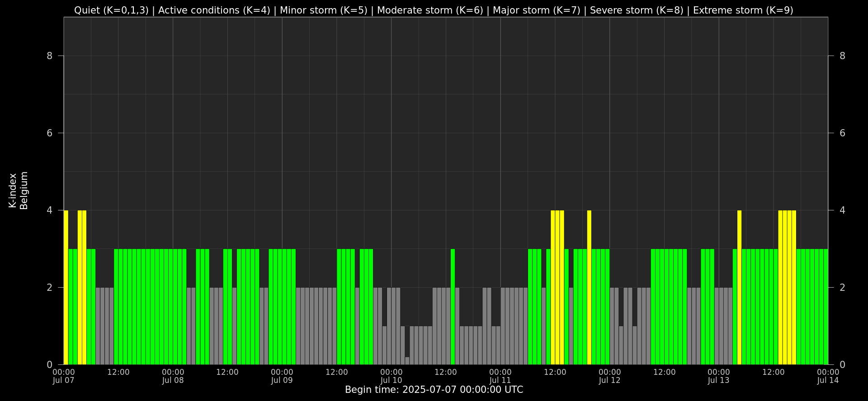The height and width of the screenshot is (401, 868).
Task: Select the left y-axis tick value 4
Action: 50,210
